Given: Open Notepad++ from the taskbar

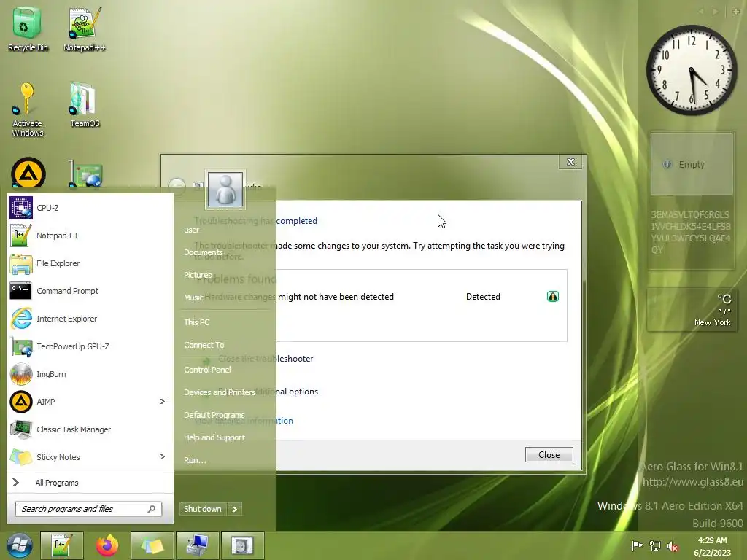Looking at the screenshot, I should point(62,545).
